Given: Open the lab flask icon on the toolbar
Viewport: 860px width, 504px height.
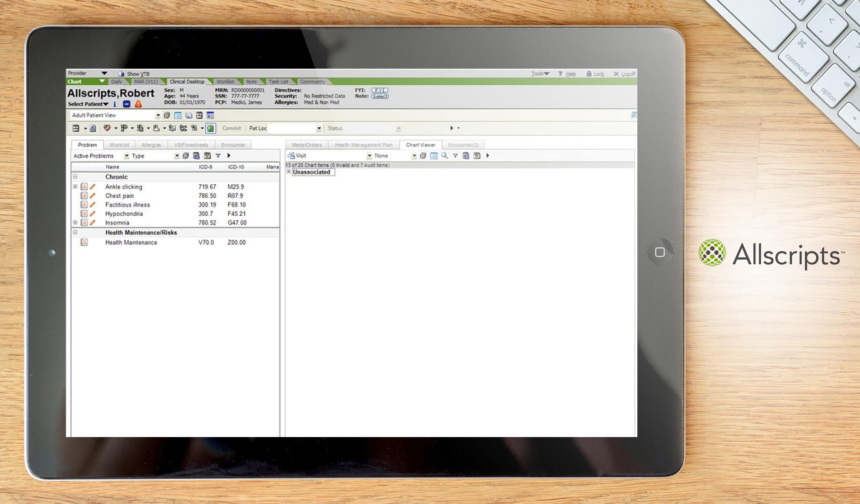Looking at the screenshot, I should click(156, 128).
